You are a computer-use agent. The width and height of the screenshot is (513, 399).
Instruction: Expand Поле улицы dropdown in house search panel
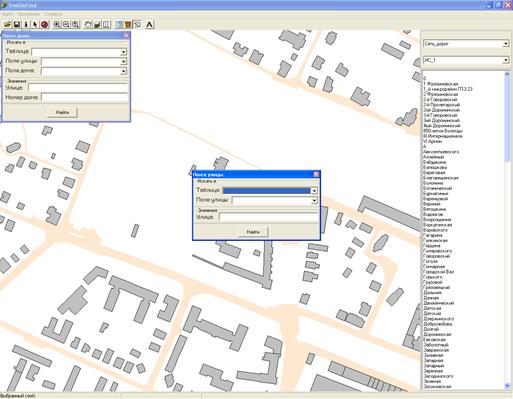pyautogui.click(x=124, y=62)
